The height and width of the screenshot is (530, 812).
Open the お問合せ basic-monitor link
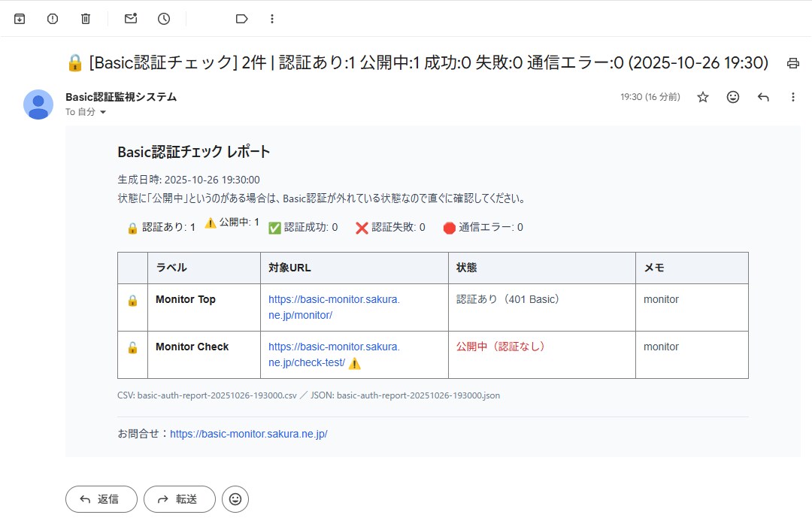pos(249,434)
